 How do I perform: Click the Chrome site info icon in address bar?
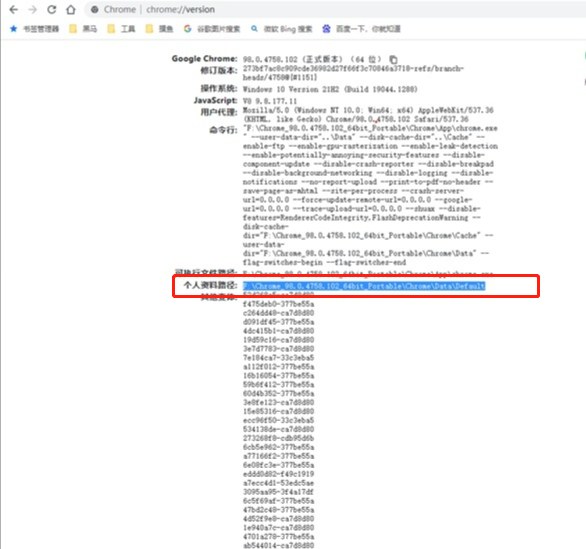pos(95,9)
